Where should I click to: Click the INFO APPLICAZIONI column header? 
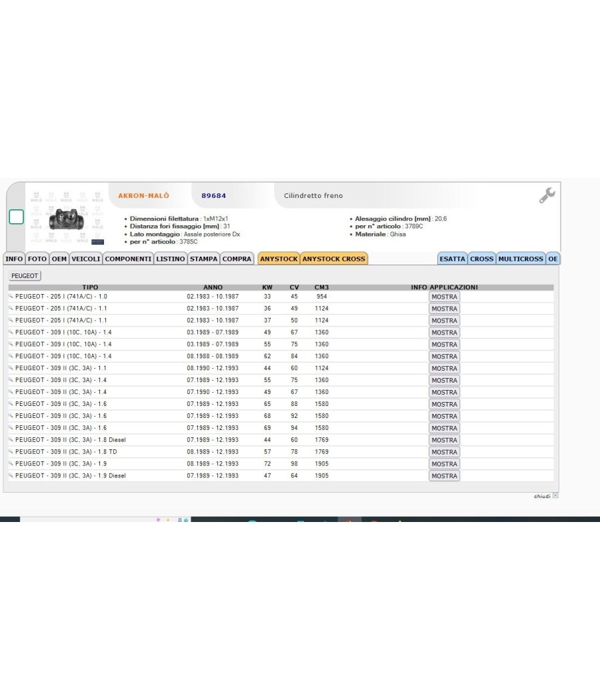click(444, 287)
